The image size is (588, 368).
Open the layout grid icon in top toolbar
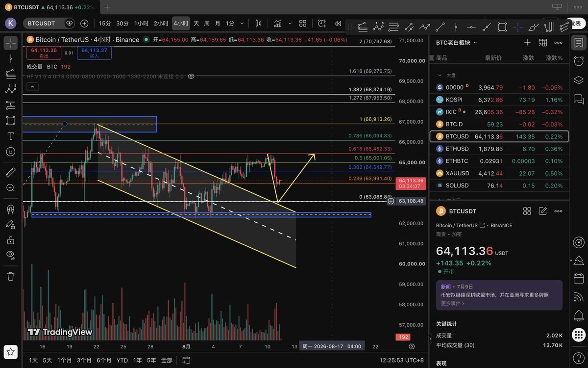click(303, 23)
